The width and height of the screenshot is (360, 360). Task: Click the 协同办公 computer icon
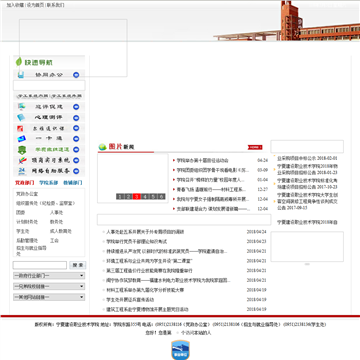pos(21,75)
